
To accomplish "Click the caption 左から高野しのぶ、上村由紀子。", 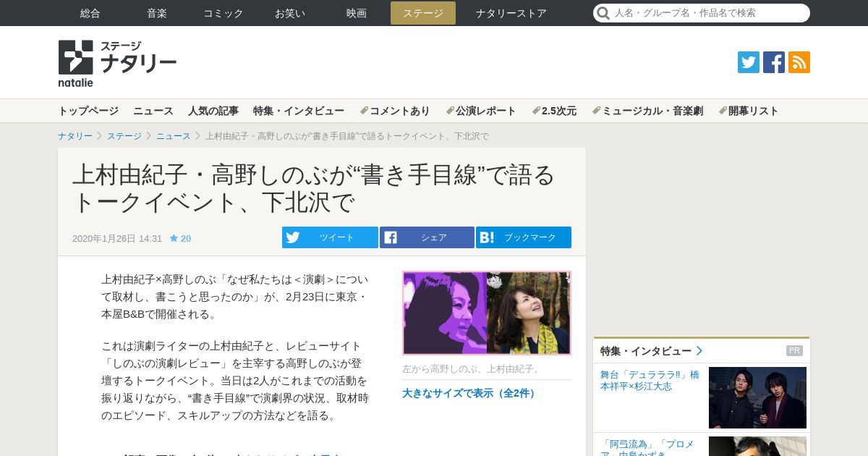I will [472, 368].
